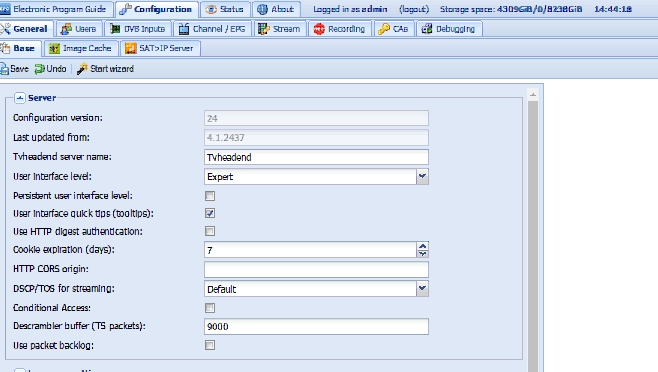Click the Image Cache picture icon
This screenshot has height=372, width=658.
[x=54, y=48]
